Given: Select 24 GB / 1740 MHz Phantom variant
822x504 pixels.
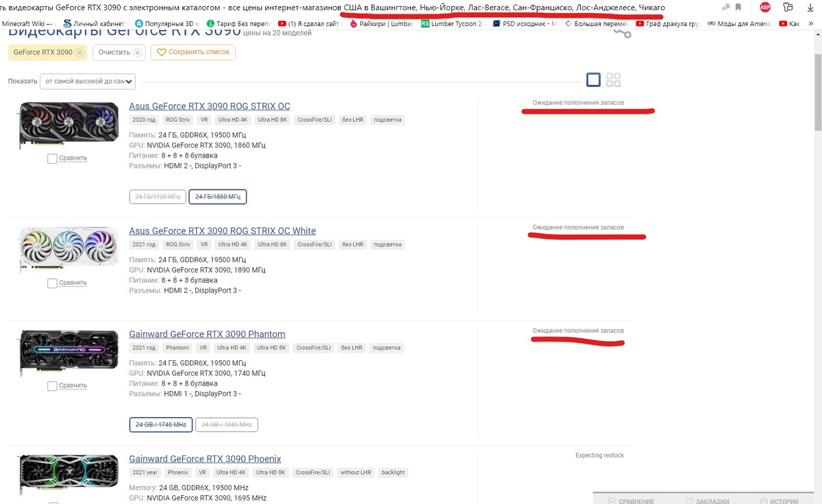Looking at the screenshot, I should (161, 425).
